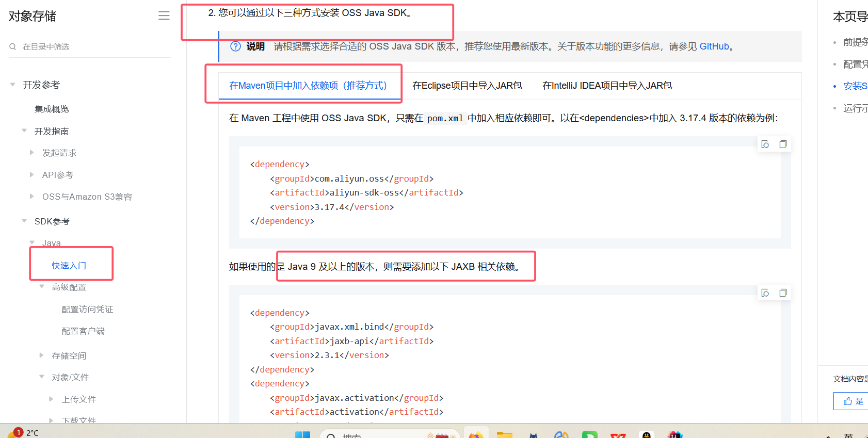
Task: Click the thumbs-up 是 feedback button
Action: point(852,401)
